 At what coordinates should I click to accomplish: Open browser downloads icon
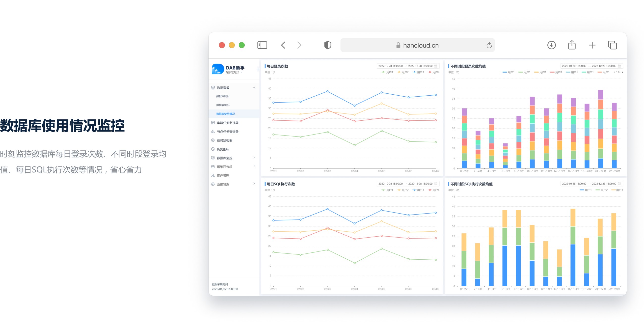(551, 45)
